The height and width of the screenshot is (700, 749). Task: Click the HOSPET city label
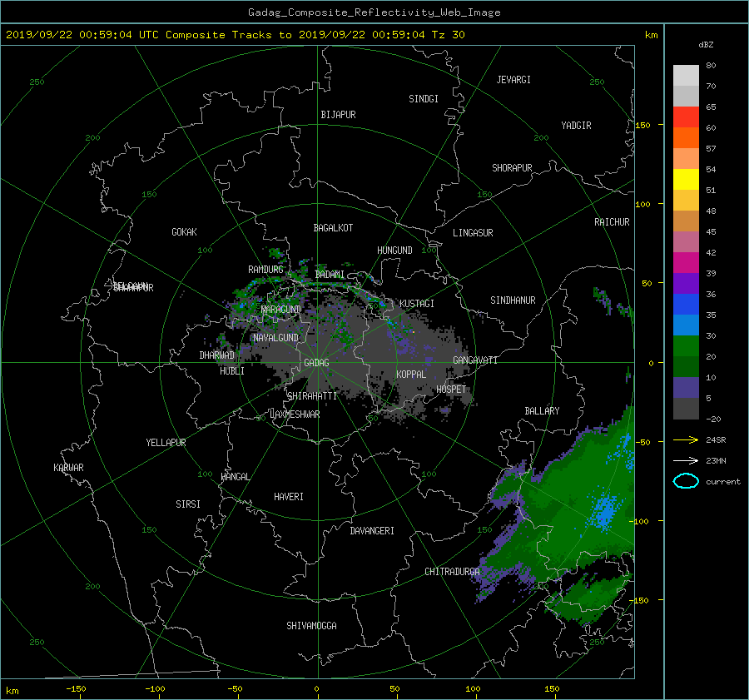[x=451, y=390]
